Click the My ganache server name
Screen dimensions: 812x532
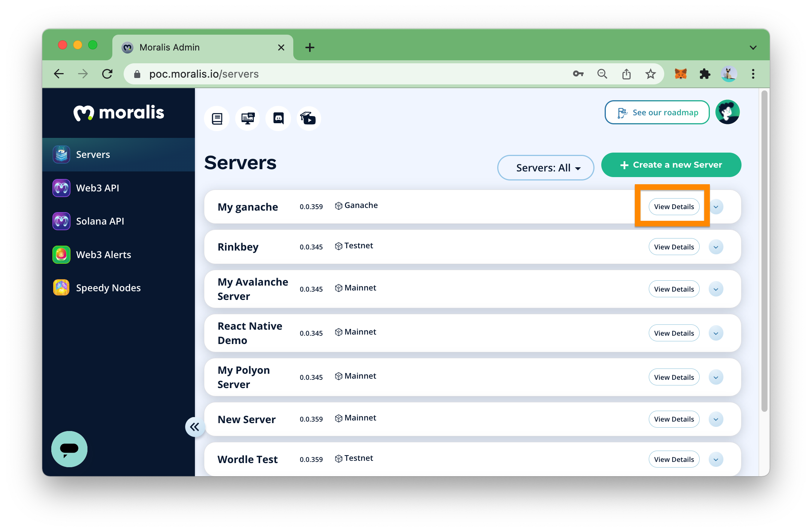pos(248,207)
